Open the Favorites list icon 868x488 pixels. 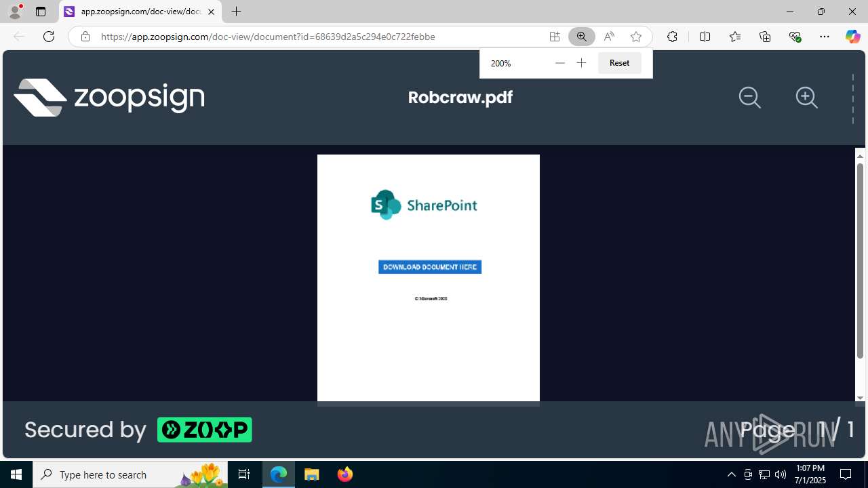[735, 37]
